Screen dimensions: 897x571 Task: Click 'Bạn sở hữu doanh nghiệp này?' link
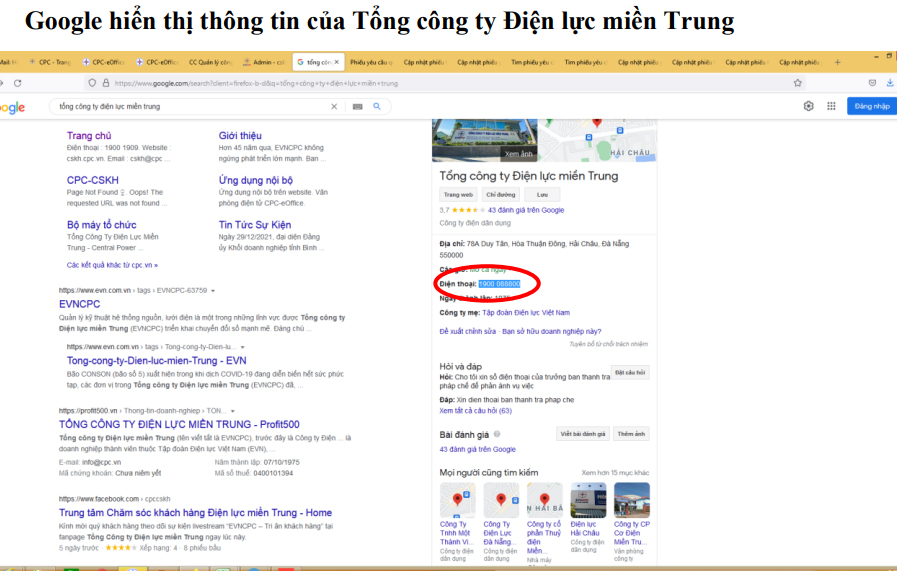551,331
